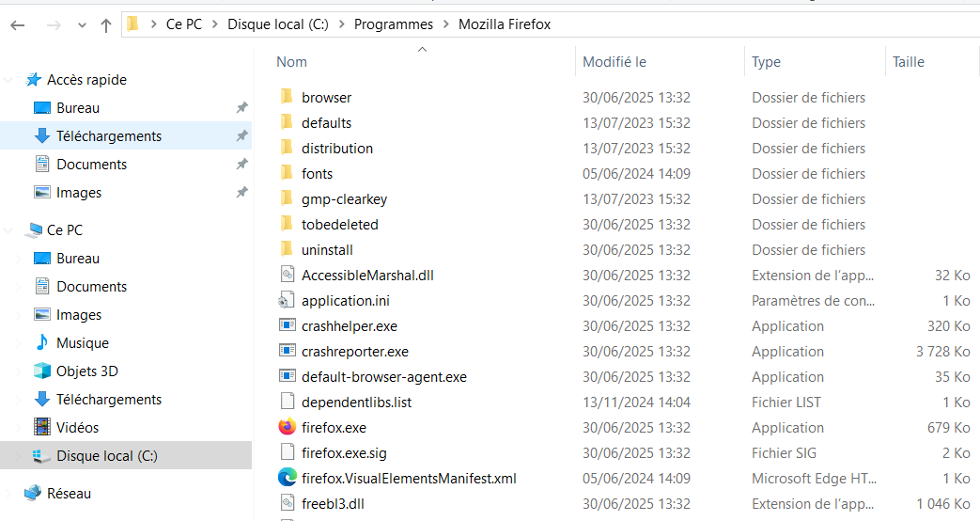Open Bureau under Accès rapide
This screenshot has height=521, width=980.
(77, 108)
